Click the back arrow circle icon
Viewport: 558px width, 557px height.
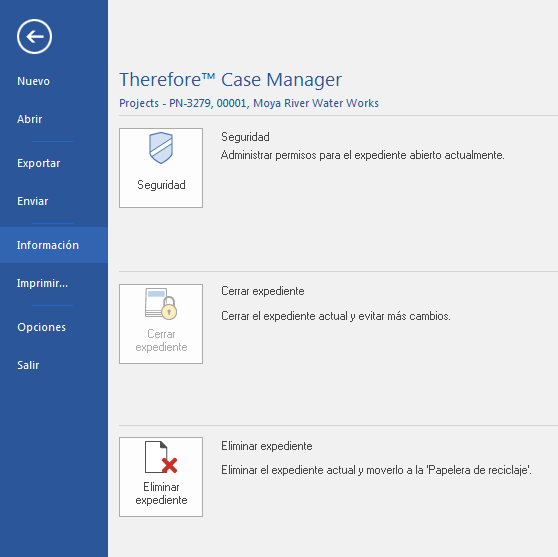[x=34, y=36]
